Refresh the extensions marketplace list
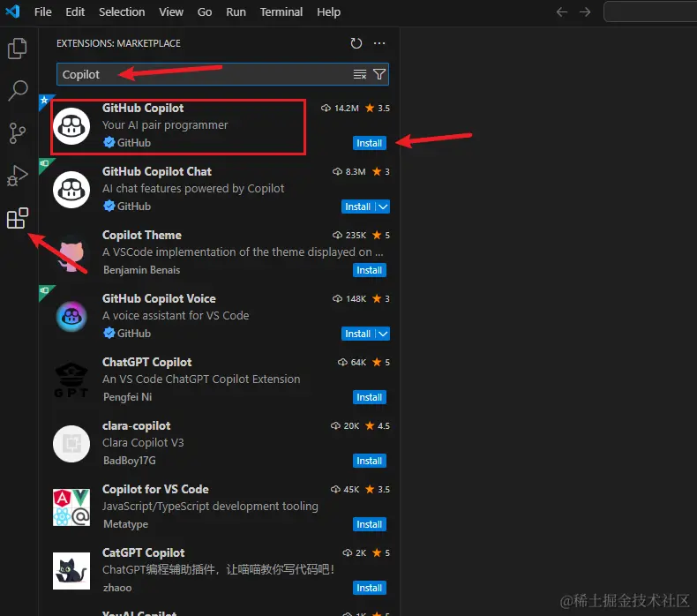 (x=356, y=43)
